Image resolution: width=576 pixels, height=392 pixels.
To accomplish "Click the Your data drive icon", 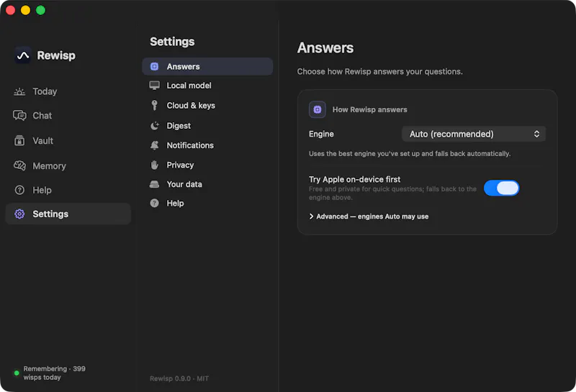I will pos(155,184).
